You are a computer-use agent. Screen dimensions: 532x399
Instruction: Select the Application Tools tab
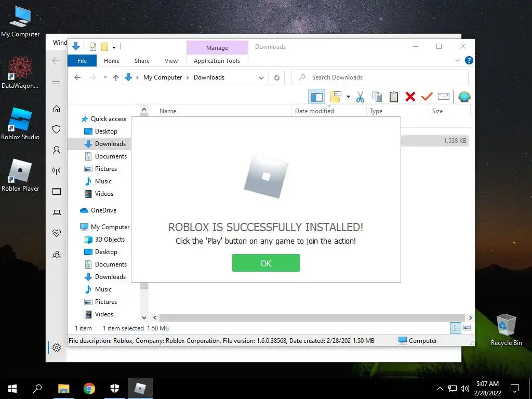[217, 61]
